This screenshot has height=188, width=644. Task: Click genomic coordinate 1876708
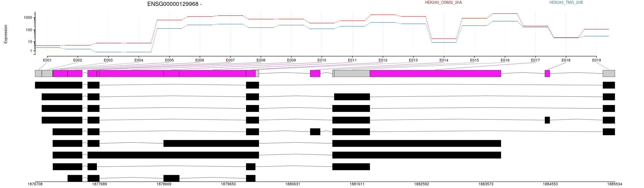point(35,184)
